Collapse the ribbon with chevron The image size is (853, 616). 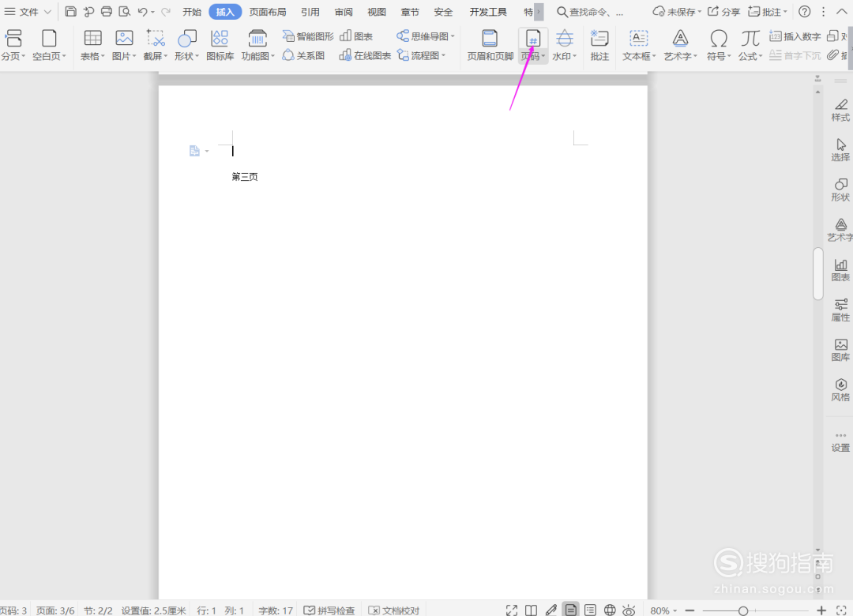[x=842, y=11]
